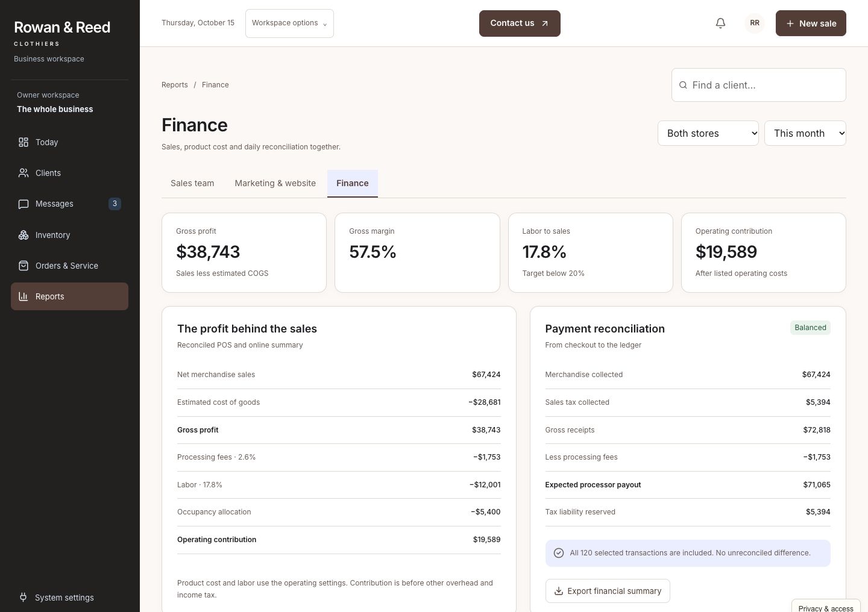Click the Operating contribution card
The image size is (868, 612).
(x=764, y=252)
